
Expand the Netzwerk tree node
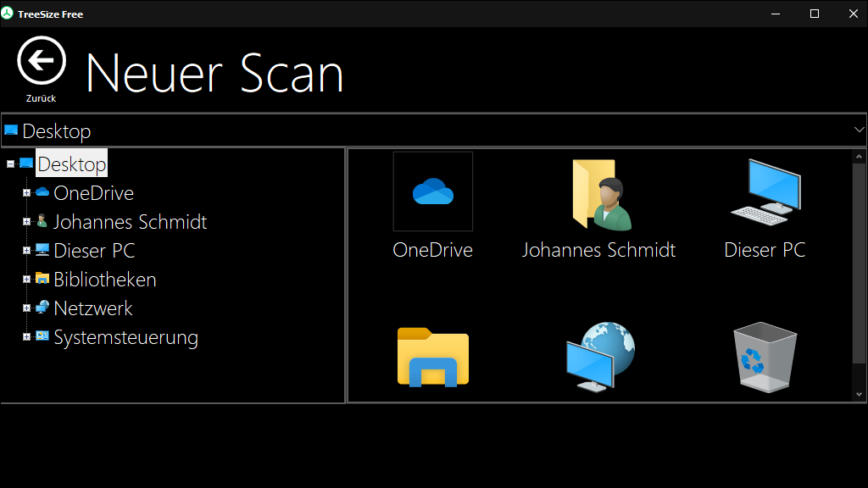(26, 308)
